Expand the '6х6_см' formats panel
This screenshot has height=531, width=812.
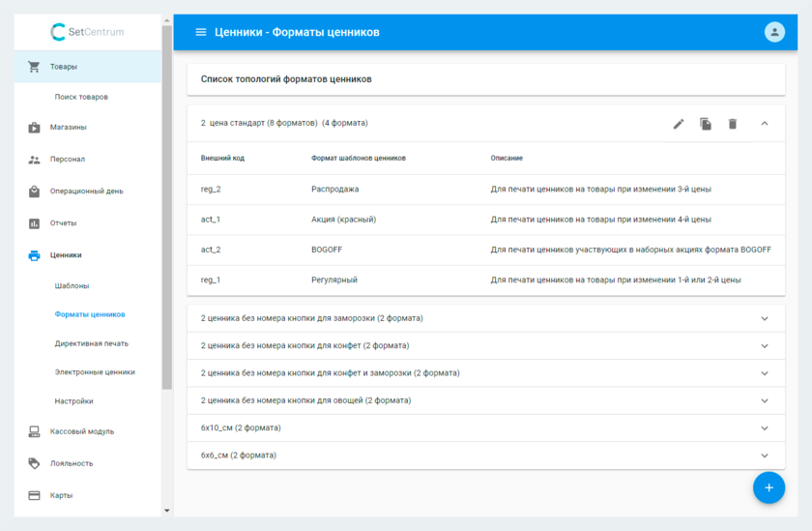pos(765,456)
